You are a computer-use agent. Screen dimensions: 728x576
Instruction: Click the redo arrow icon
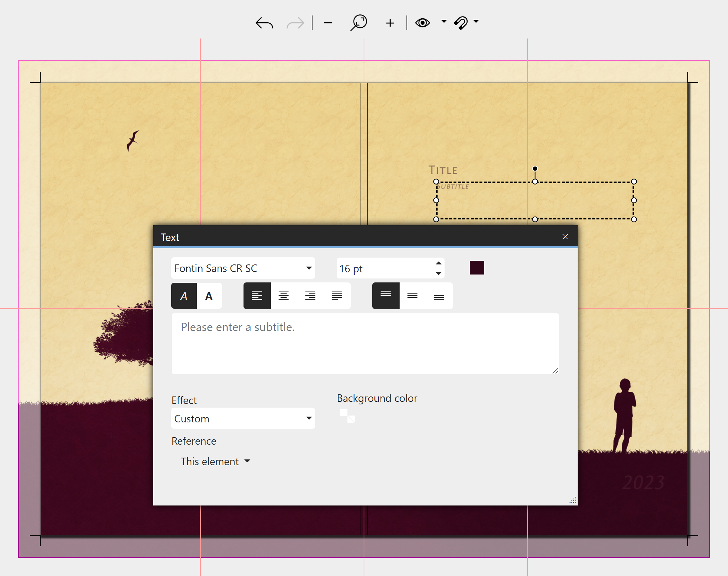click(295, 23)
